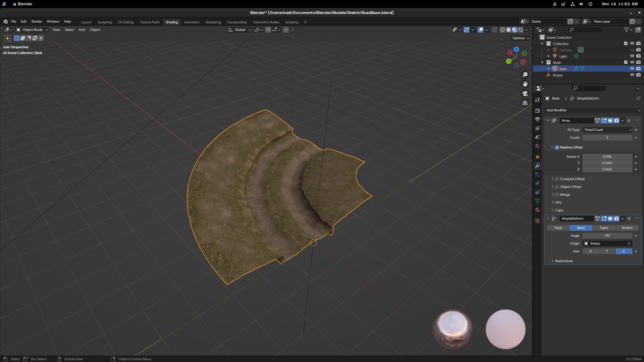Select the Stretch deform mode button

pyautogui.click(x=627, y=228)
